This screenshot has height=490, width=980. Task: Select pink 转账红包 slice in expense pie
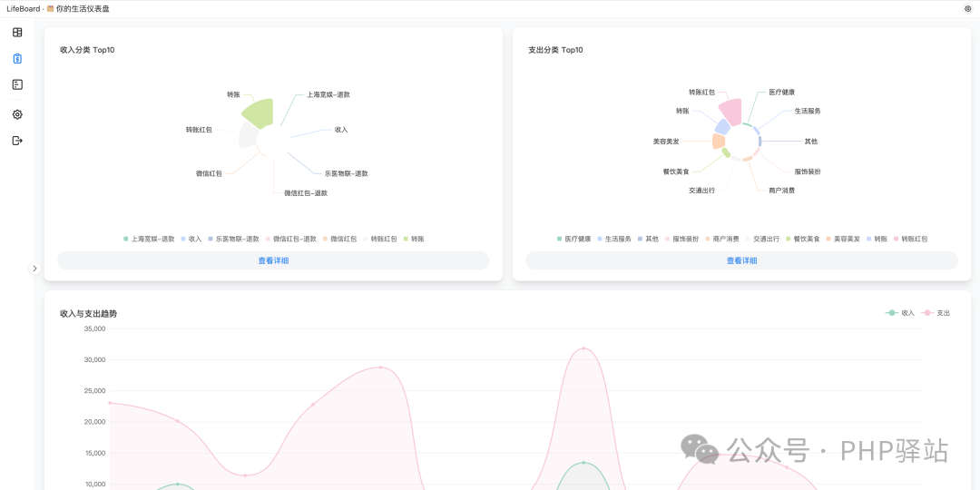tap(731, 112)
